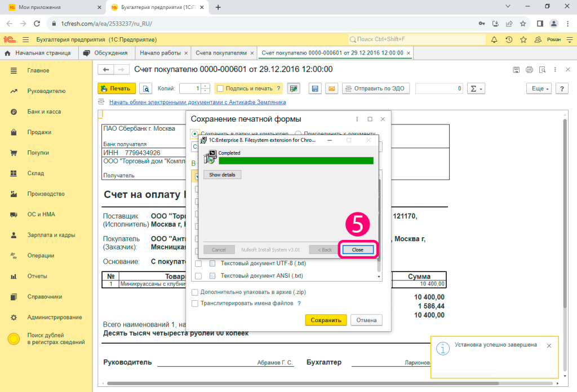Click Close in the installer window

pyautogui.click(x=358, y=250)
